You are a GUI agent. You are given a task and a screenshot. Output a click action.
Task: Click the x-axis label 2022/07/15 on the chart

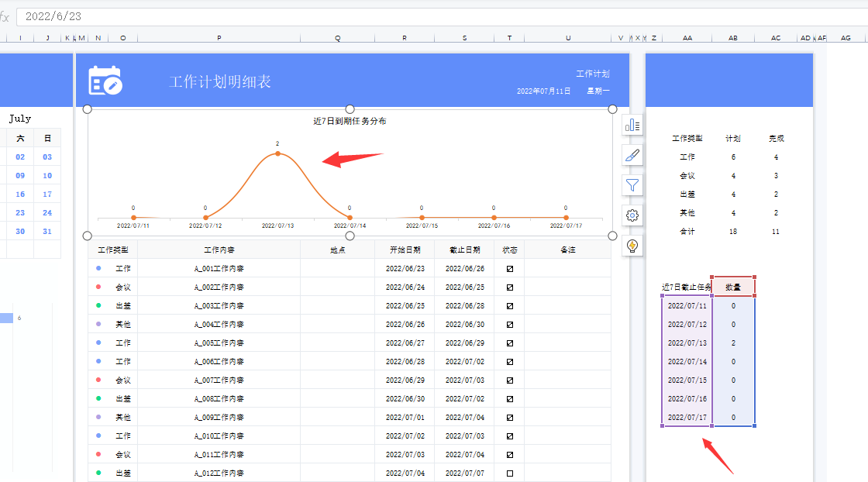(422, 226)
